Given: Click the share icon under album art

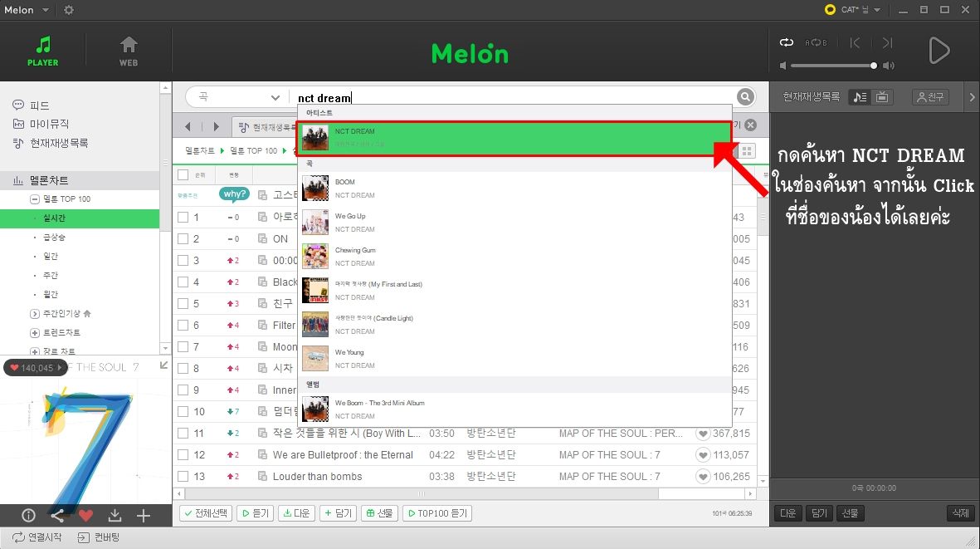Looking at the screenshot, I should [57, 515].
